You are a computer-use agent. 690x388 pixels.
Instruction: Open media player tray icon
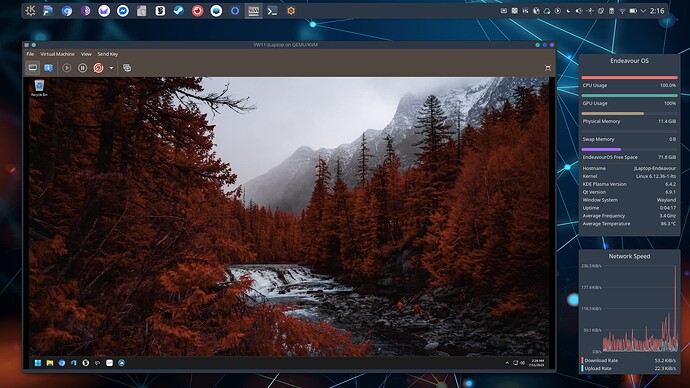[x=558, y=11]
